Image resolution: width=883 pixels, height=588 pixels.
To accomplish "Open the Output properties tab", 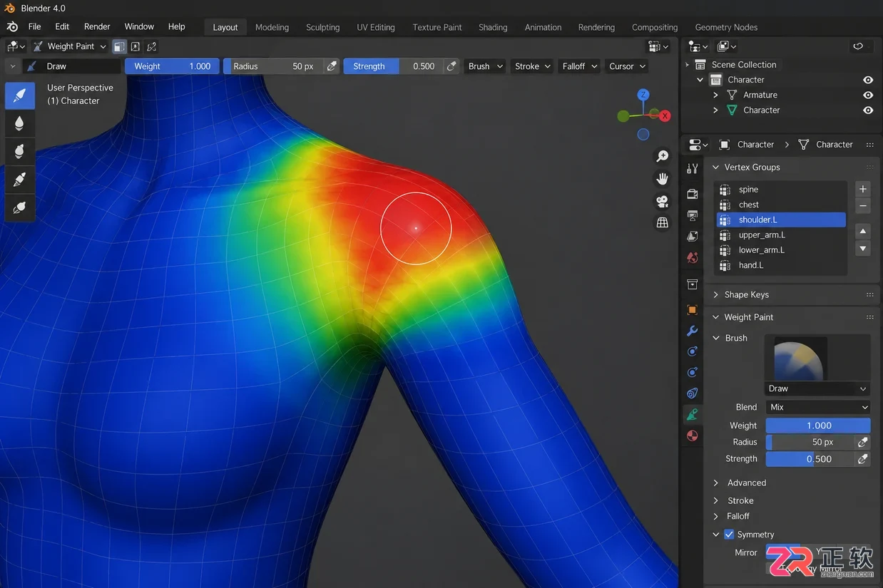I will point(692,215).
